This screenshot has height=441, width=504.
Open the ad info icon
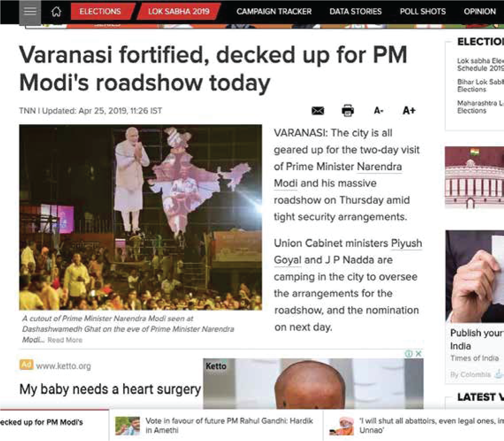click(x=409, y=353)
